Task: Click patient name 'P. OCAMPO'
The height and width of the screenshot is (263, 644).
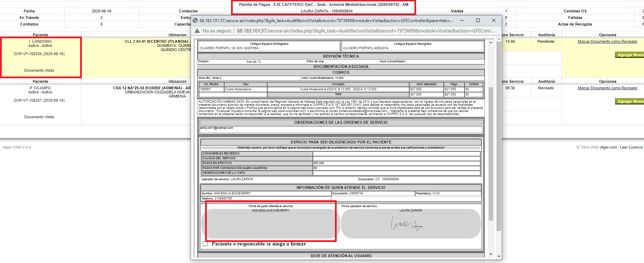Action: pyautogui.click(x=40, y=88)
